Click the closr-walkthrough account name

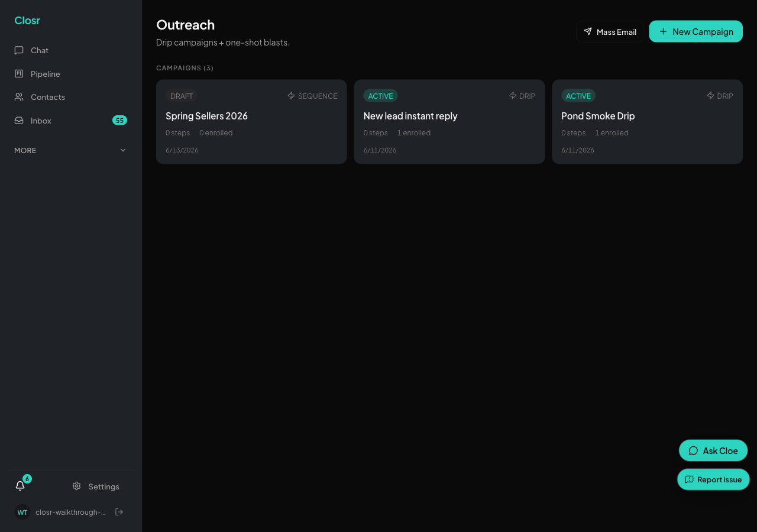[70, 512]
